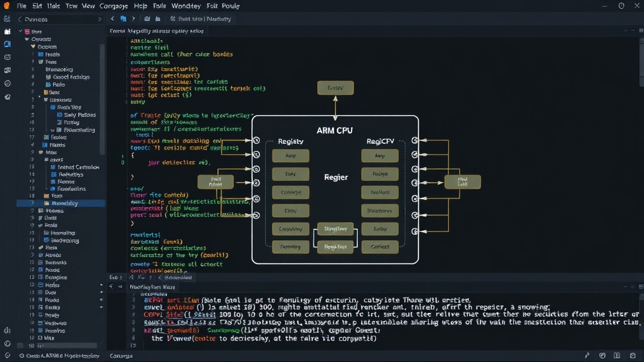Click the first toolbar icon after the separator

147,18
